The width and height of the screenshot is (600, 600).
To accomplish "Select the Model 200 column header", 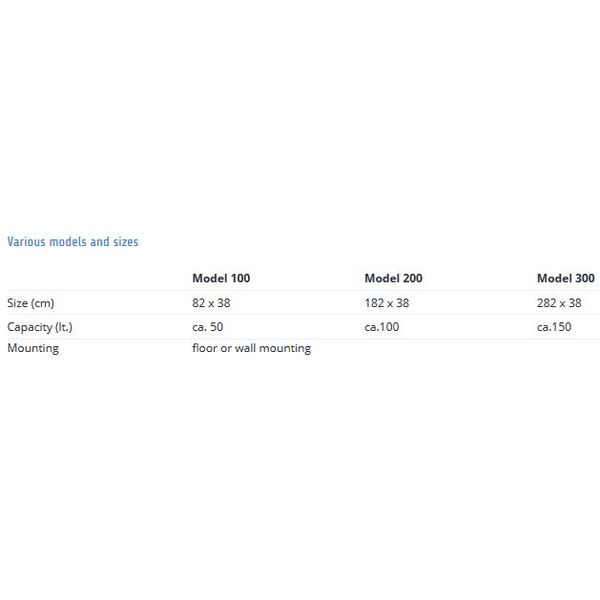I will point(393,278).
